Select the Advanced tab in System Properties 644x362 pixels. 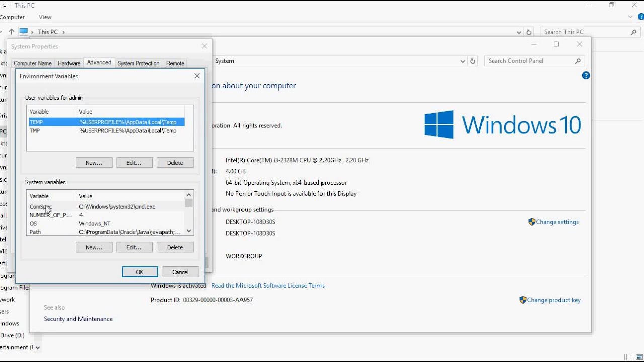click(99, 63)
